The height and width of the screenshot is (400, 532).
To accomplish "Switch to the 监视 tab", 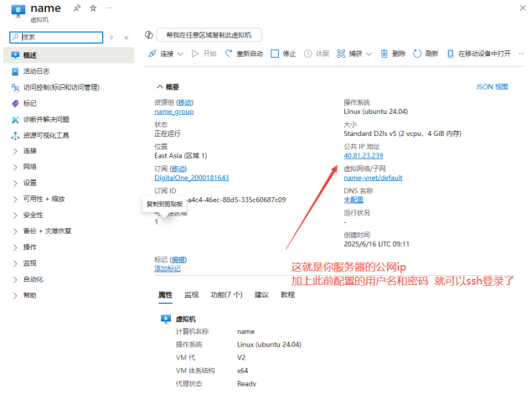I will pos(192,295).
